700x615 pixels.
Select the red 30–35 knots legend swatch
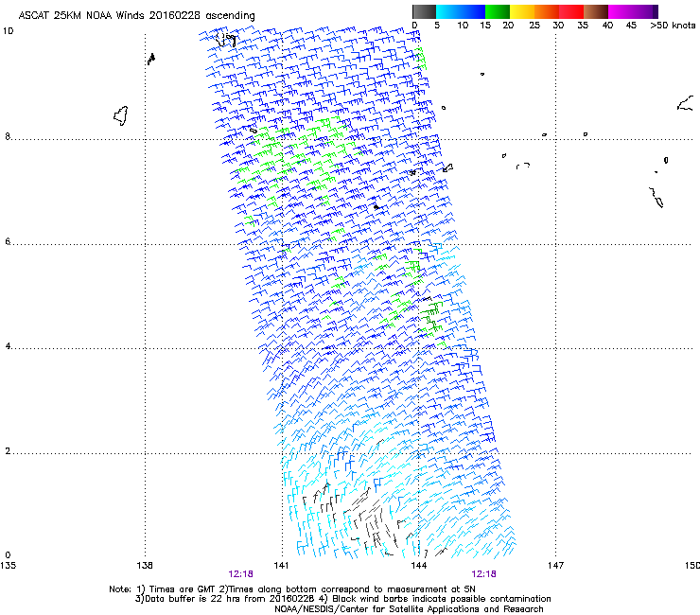click(x=571, y=11)
